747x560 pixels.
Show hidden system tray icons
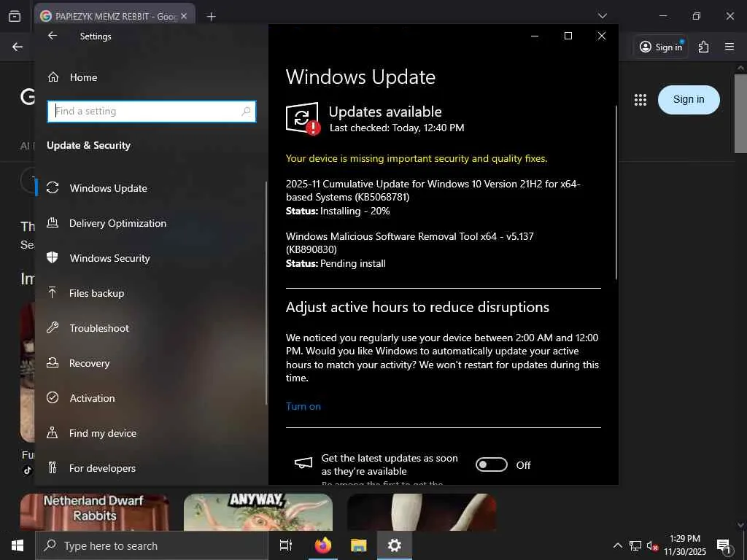(x=617, y=545)
